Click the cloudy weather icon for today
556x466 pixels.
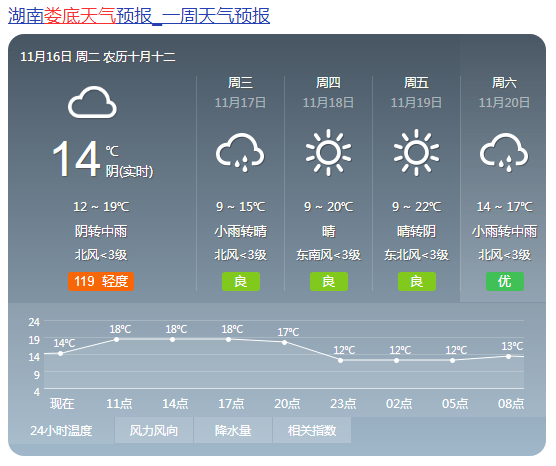(x=92, y=102)
